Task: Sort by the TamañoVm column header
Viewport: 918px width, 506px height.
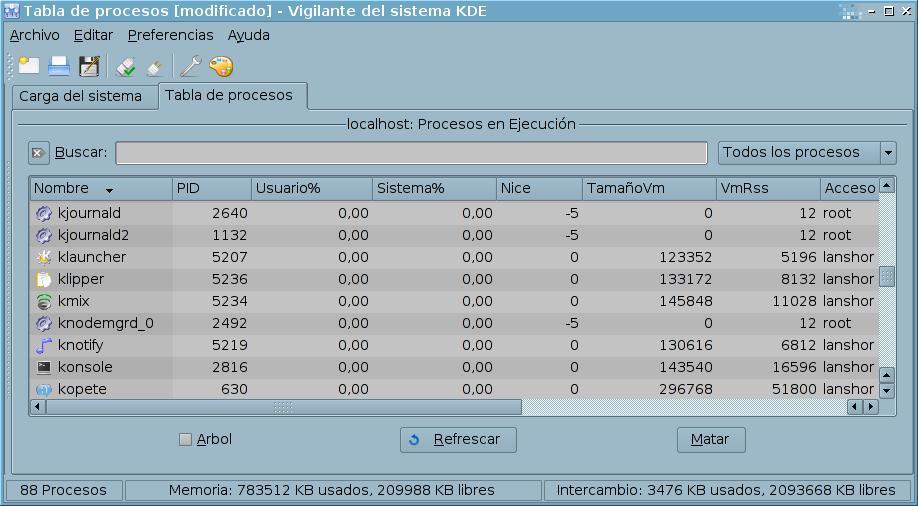Action: [649, 189]
